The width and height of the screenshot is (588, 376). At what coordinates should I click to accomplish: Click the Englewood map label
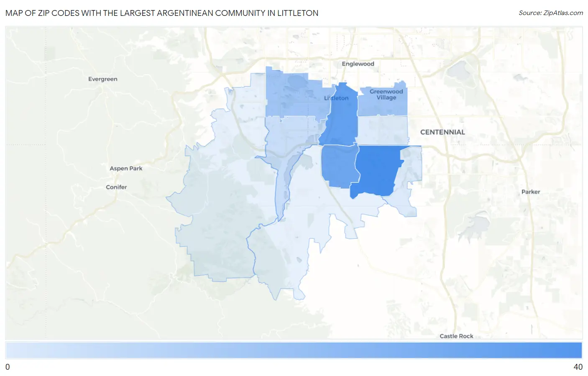358,64
